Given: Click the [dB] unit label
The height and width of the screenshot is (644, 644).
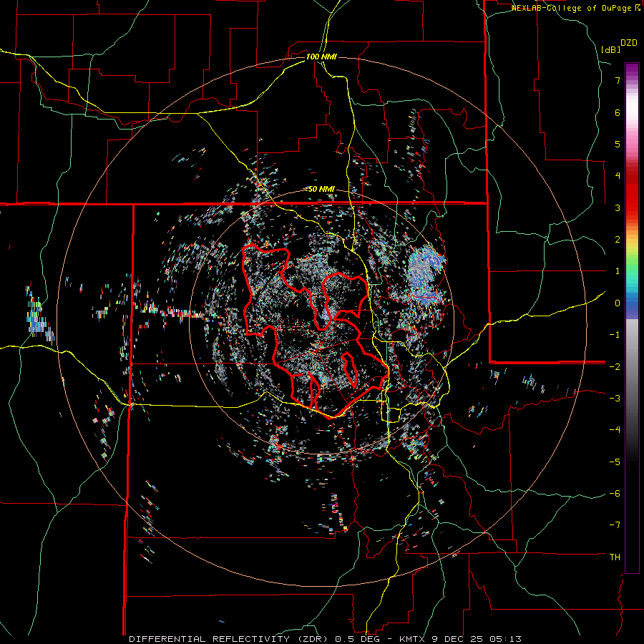Looking at the screenshot, I should (x=611, y=50).
